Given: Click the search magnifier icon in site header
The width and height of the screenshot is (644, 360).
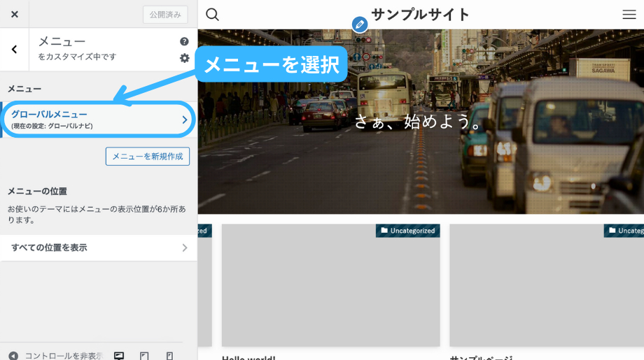Looking at the screenshot, I should click(213, 15).
